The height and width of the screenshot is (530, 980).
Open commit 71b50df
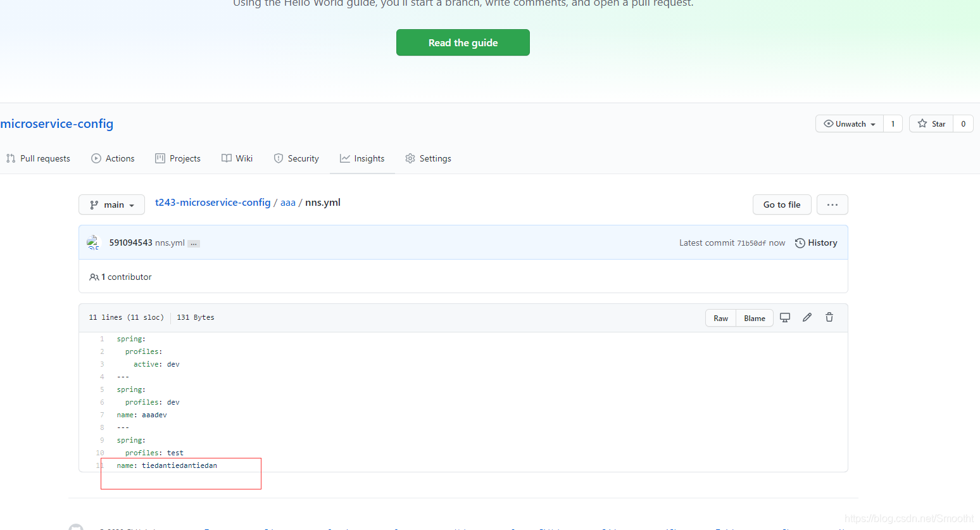(751, 243)
